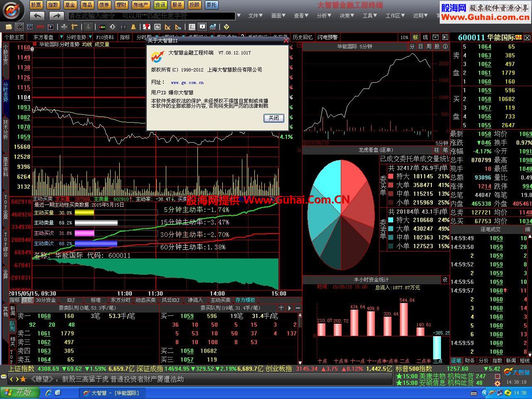Switch the 5-minute chart to 分 period
This screenshot has width=532, height=399.
click(412, 47)
